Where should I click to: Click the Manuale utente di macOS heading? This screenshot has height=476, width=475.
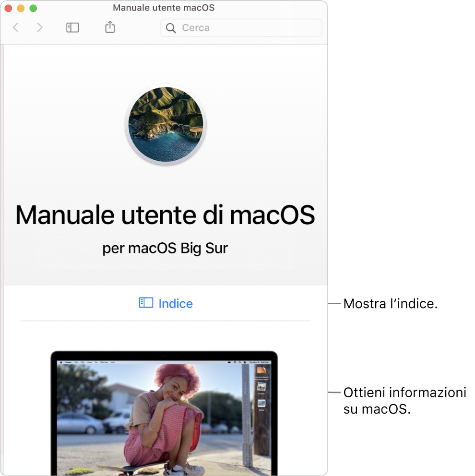point(165,215)
